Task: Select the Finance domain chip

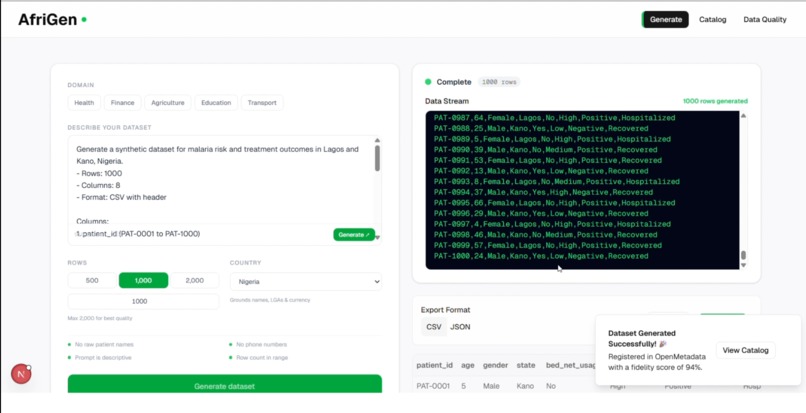Action: pos(122,102)
